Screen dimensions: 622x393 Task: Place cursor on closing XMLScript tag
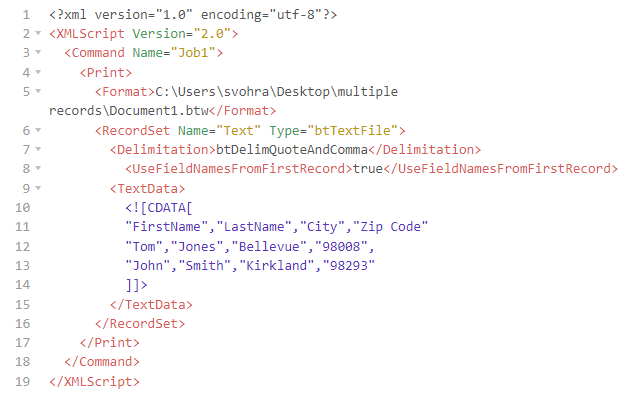point(94,381)
